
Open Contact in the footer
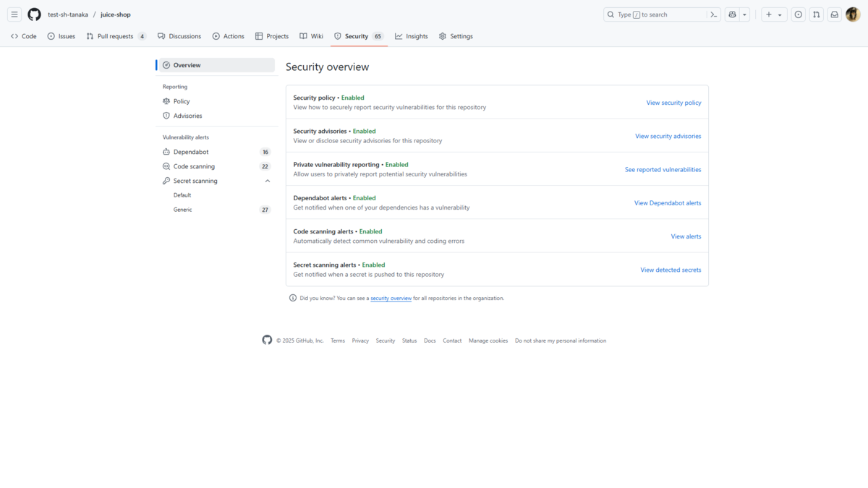tap(452, 341)
